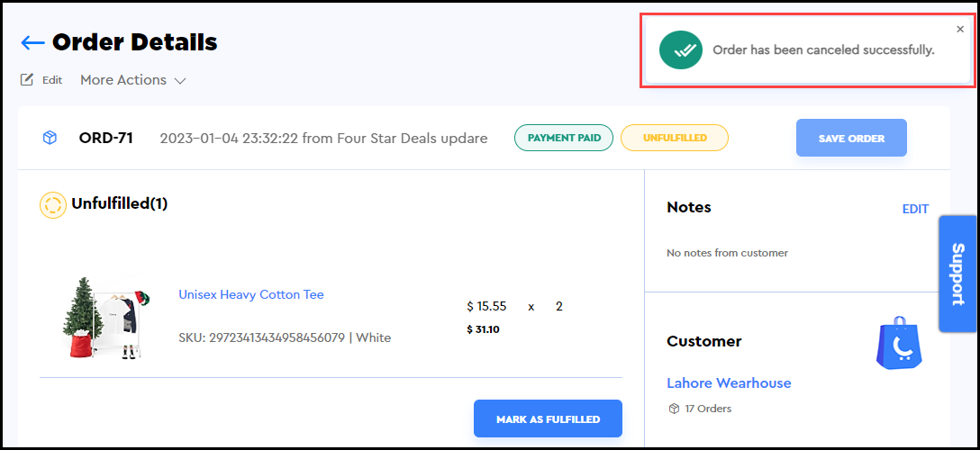Click the Payment Paid status badge
Viewport: 980px width, 450px height.
coord(564,138)
